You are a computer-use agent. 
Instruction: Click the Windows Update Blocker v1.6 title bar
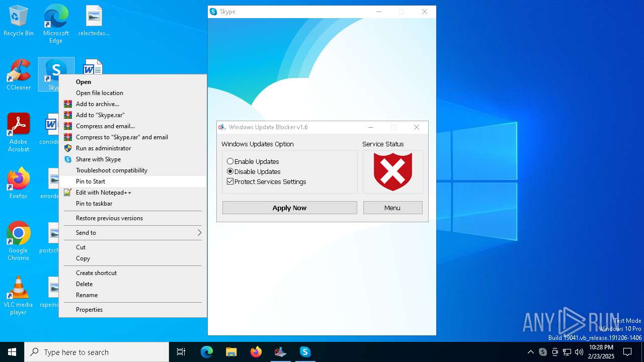[x=288, y=127]
